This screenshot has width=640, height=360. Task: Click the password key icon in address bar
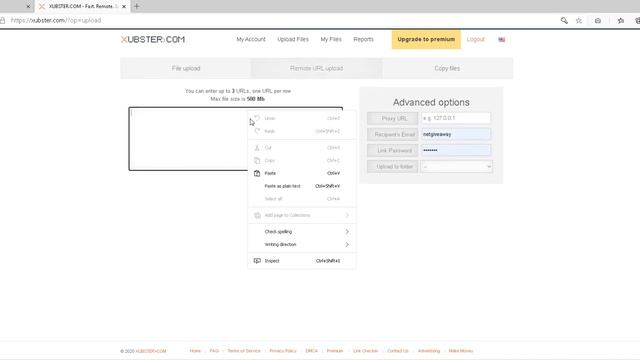(564, 20)
